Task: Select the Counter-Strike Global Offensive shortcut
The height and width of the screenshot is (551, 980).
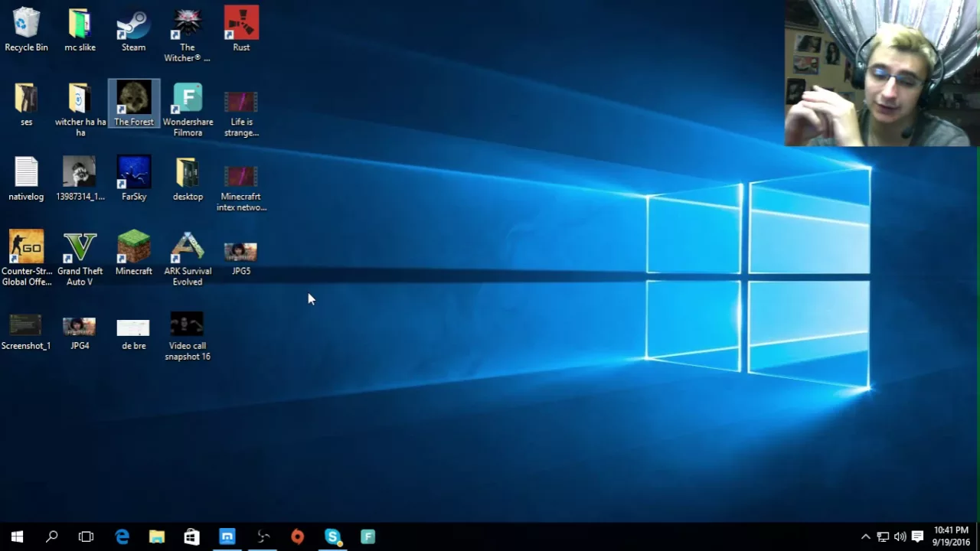Action: click(27, 259)
